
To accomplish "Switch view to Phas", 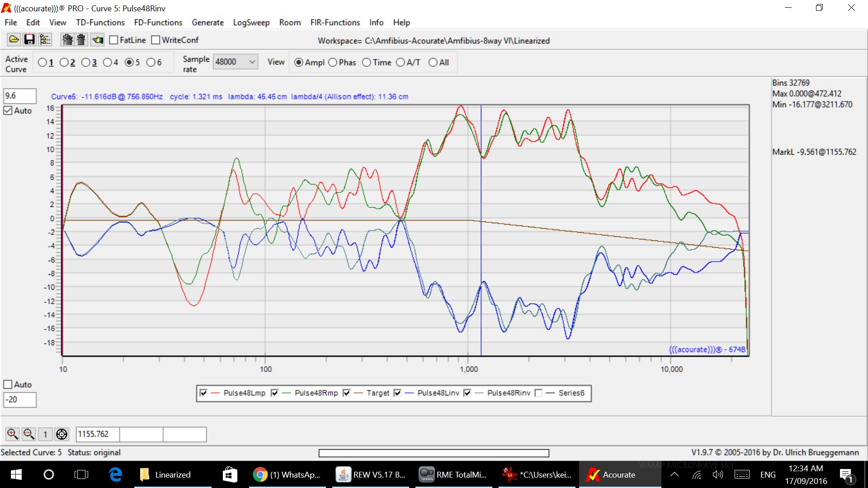I will tap(333, 62).
